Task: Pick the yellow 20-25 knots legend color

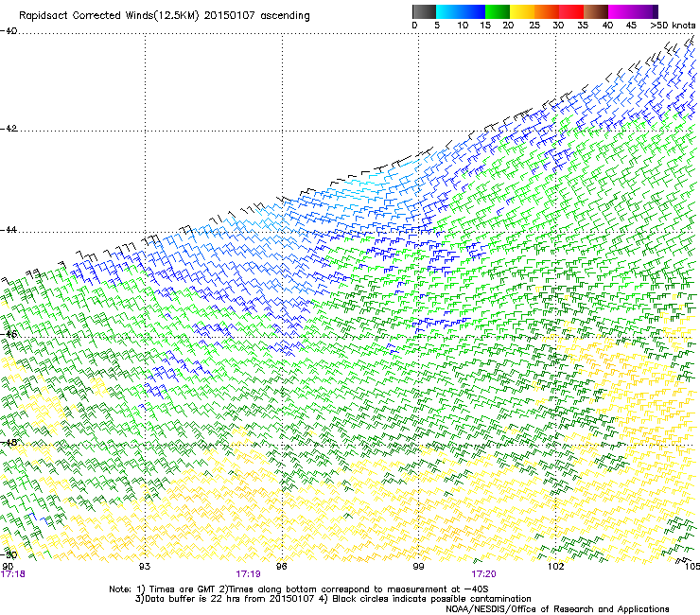Action: [522, 11]
